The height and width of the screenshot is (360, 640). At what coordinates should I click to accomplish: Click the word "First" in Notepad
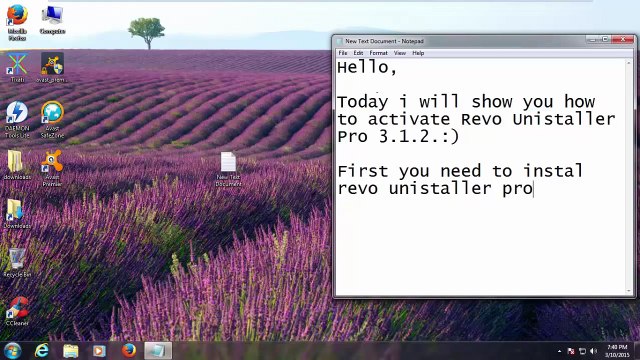(362, 171)
